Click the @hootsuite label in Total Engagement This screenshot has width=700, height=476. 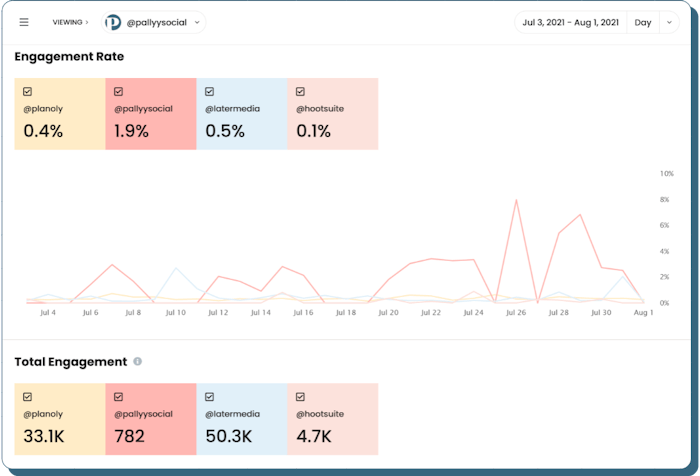pos(320,414)
